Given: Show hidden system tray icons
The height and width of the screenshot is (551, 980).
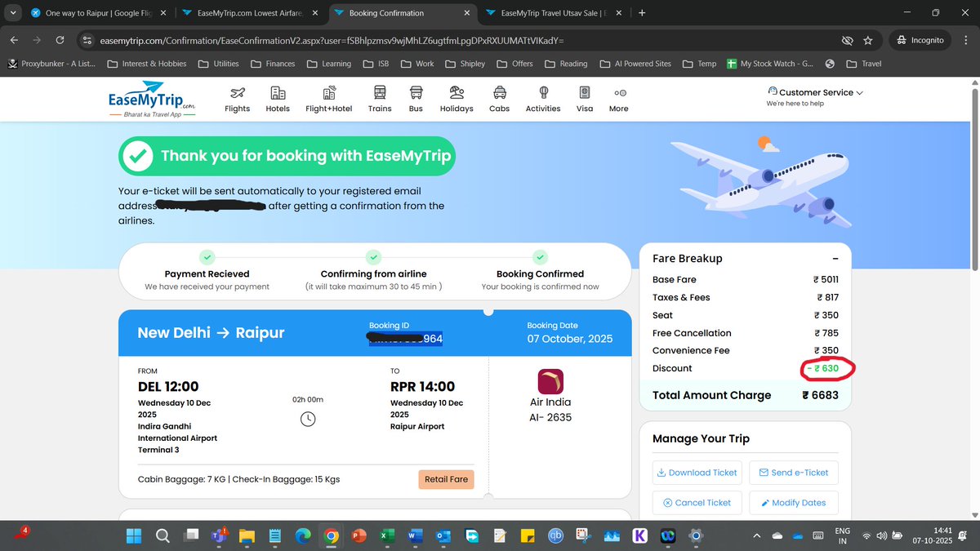Looking at the screenshot, I should tap(755, 535).
